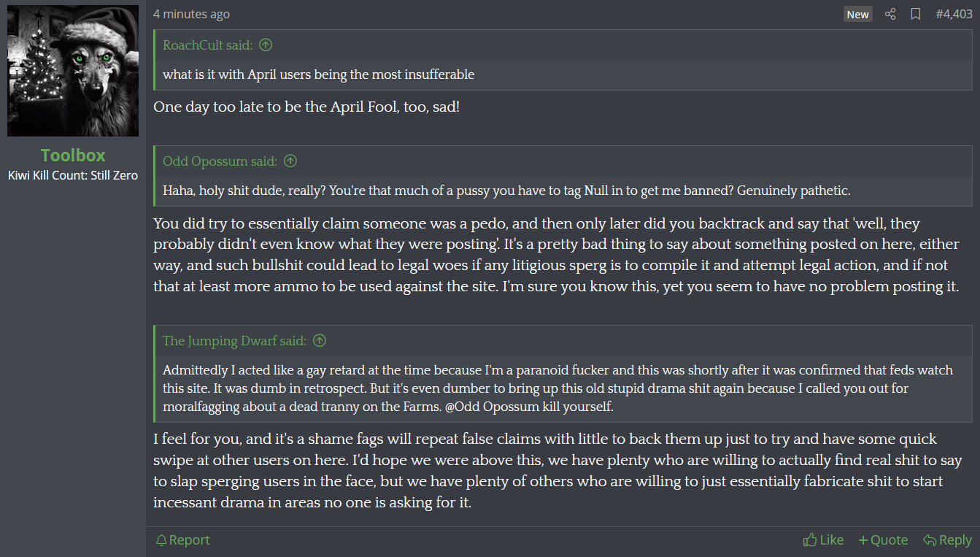Click the Reply arrow icon
The width and height of the screenshot is (980, 557).
[x=929, y=540]
